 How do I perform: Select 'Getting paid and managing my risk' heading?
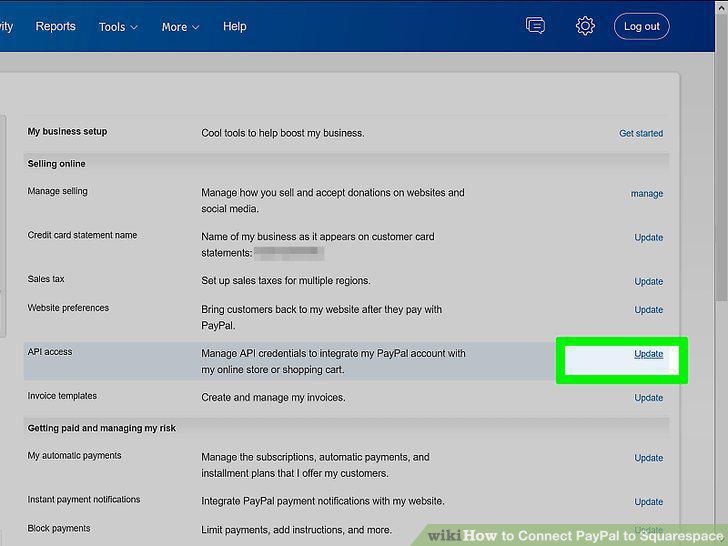tap(101, 429)
